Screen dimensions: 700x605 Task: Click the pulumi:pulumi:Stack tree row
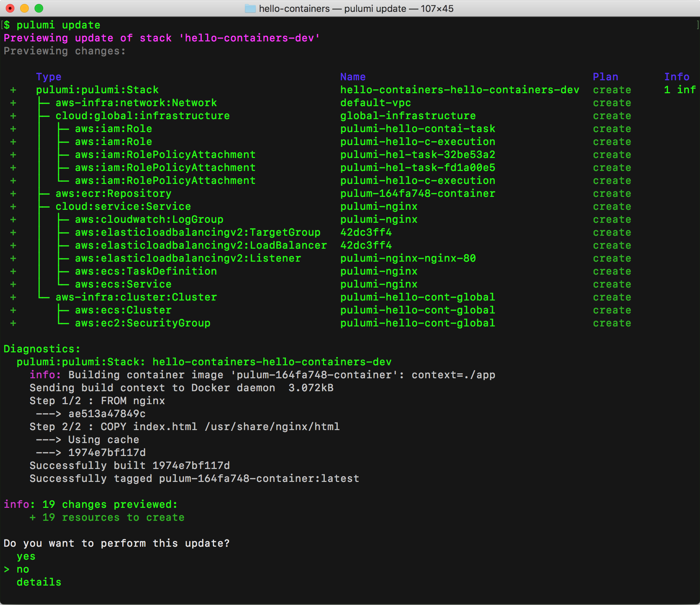pyautogui.click(x=97, y=90)
